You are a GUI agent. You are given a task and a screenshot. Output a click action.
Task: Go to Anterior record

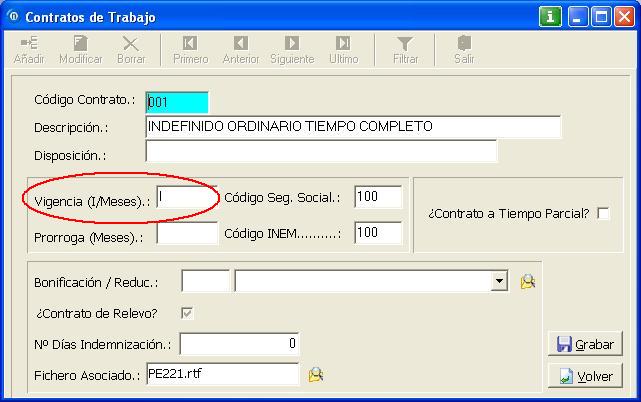pos(241,50)
